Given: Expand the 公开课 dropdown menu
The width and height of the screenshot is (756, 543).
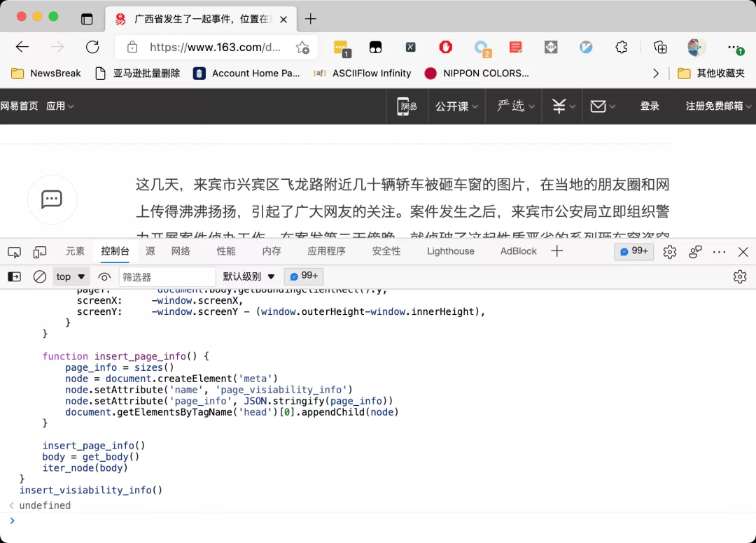Looking at the screenshot, I should pos(456,106).
